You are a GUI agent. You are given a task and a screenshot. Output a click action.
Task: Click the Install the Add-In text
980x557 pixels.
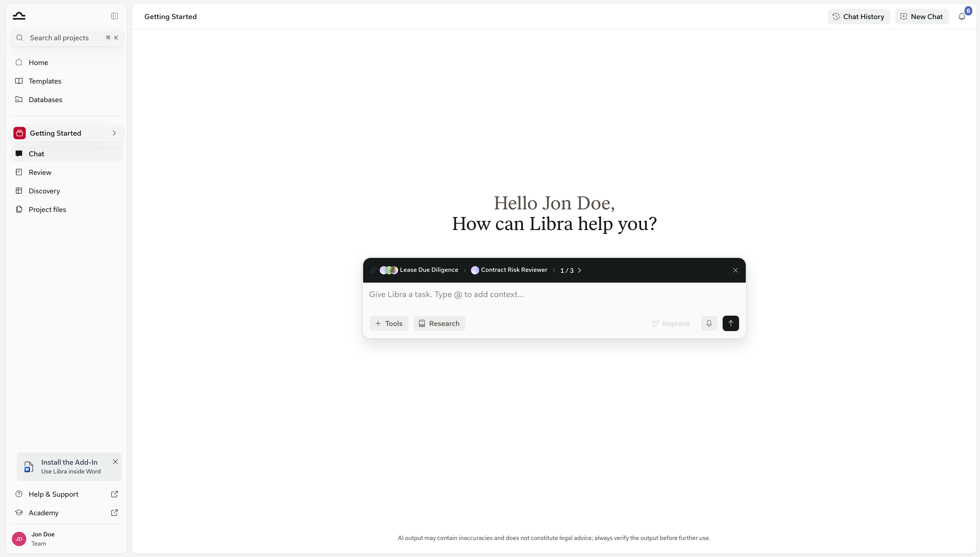pos(69,462)
